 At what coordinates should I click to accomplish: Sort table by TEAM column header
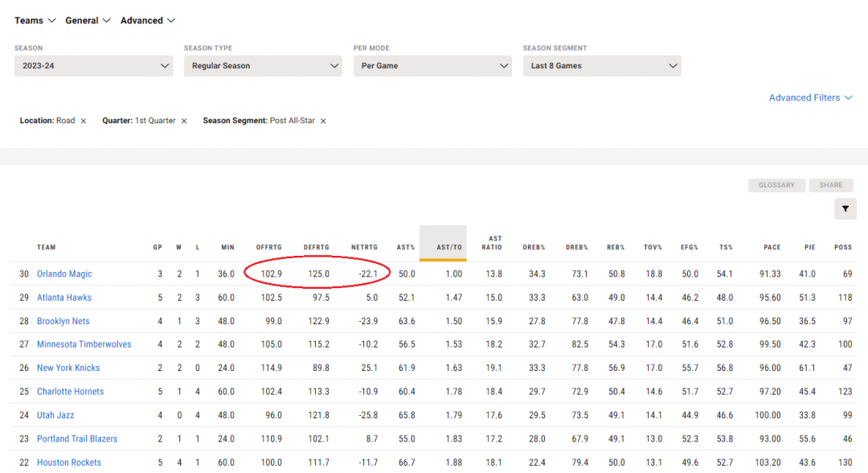tap(47, 248)
